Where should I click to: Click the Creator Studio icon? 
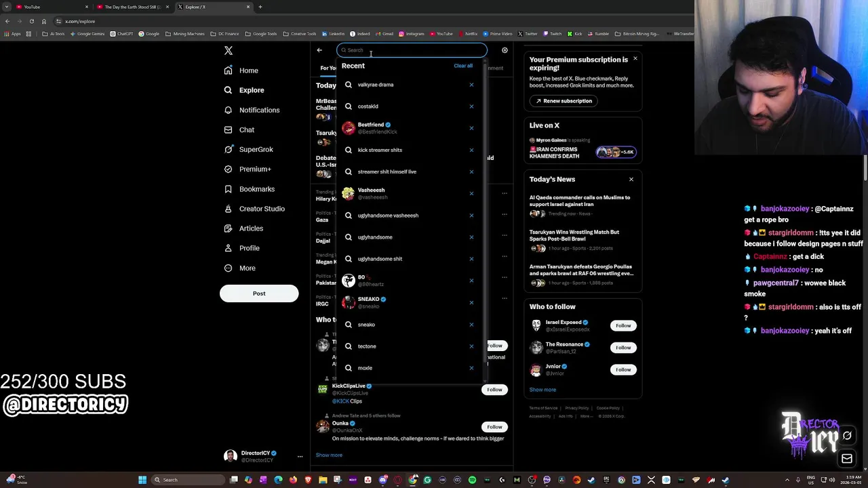228,209
